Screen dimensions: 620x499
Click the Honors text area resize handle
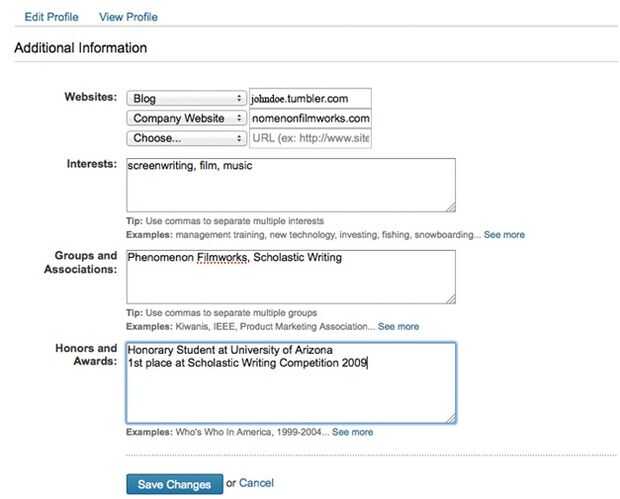point(450,417)
